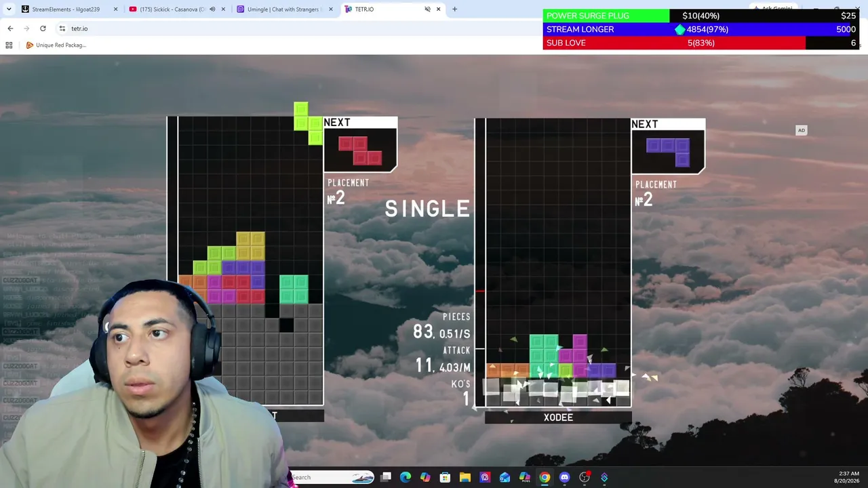Open the Unique Red Packag... bookmark
868x488 pixels.
coord(56,45)
